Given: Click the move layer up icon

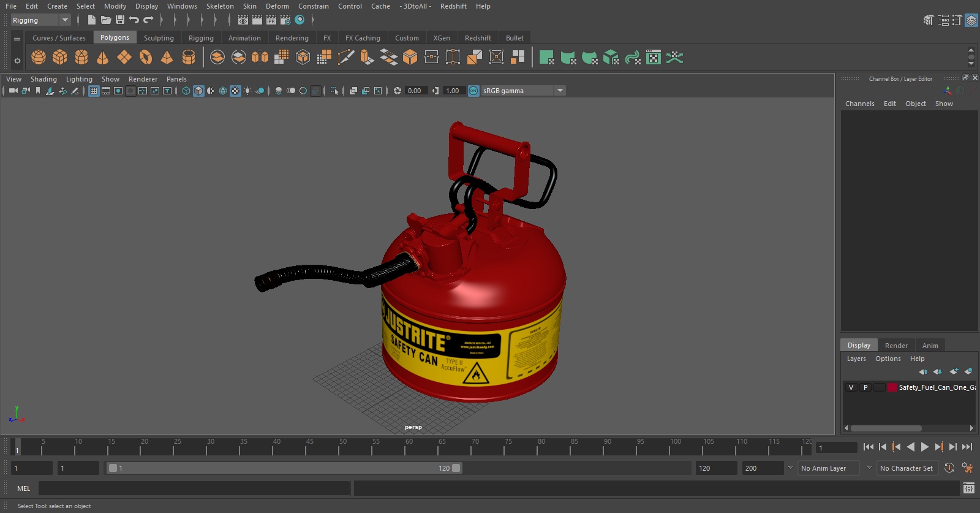Looking at the screenshot, I should 923,371.
